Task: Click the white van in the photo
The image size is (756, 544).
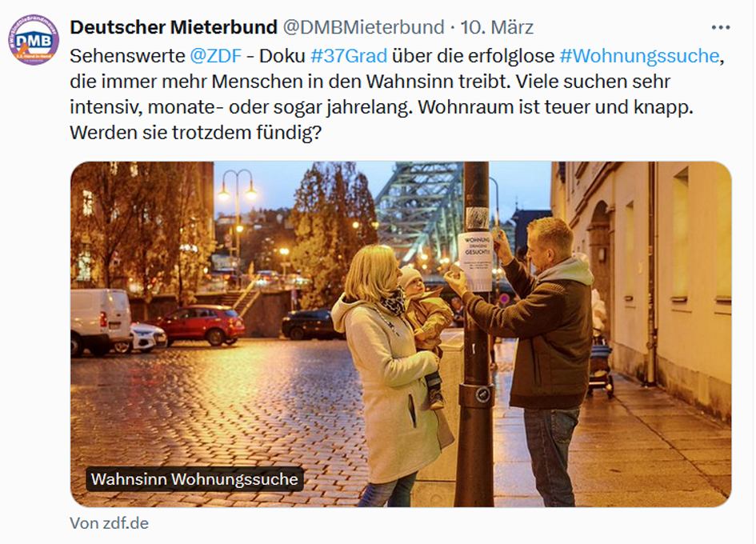Action: (x=101, y=322)
